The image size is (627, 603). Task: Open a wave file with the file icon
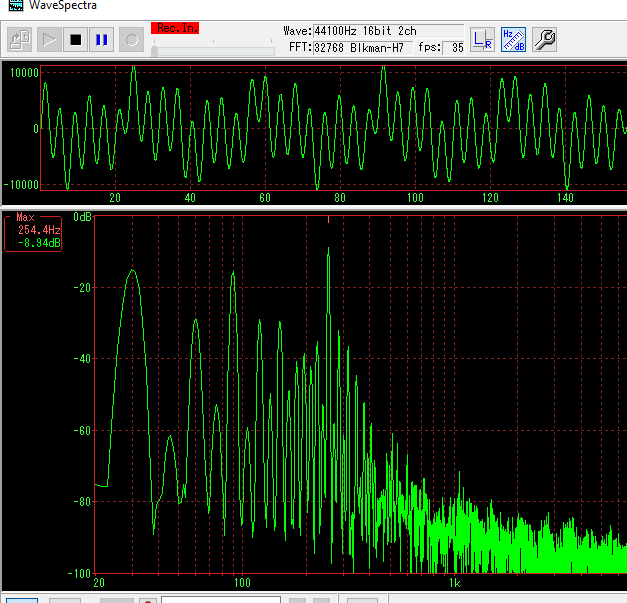click(20, 40)
